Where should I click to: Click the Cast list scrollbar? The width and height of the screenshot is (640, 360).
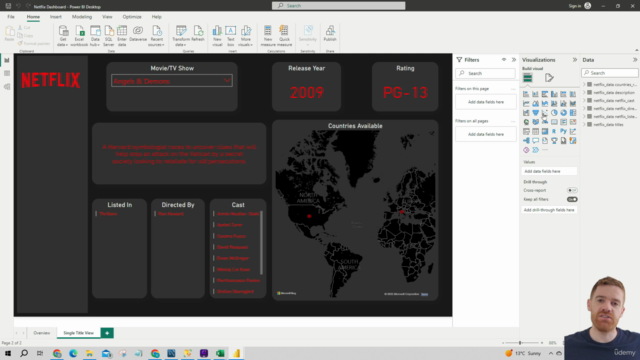(262, 243)
